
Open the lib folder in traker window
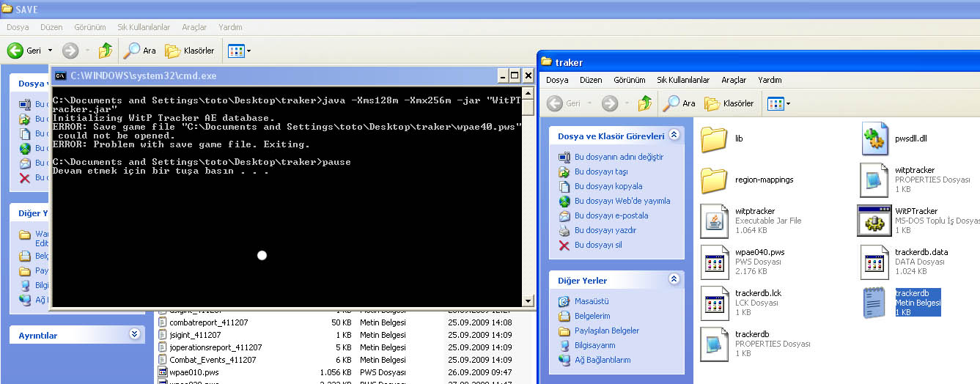tap(713, 139)
